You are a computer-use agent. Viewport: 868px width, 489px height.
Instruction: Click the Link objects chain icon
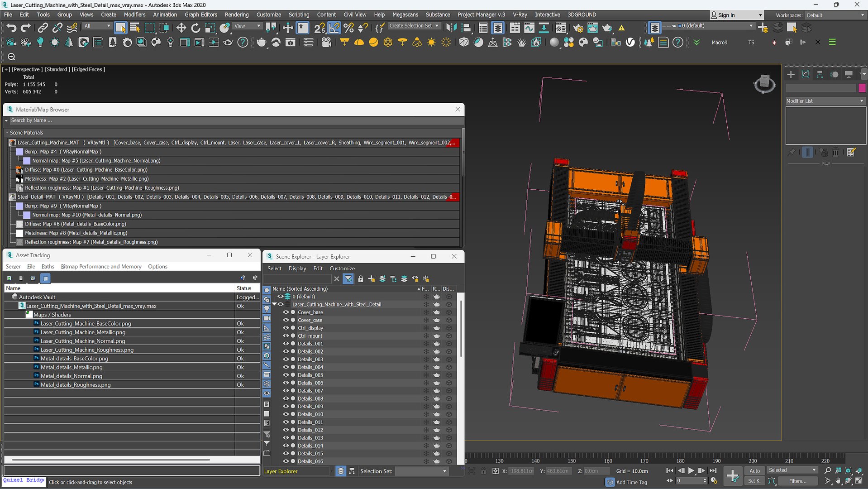click(43, 28)
